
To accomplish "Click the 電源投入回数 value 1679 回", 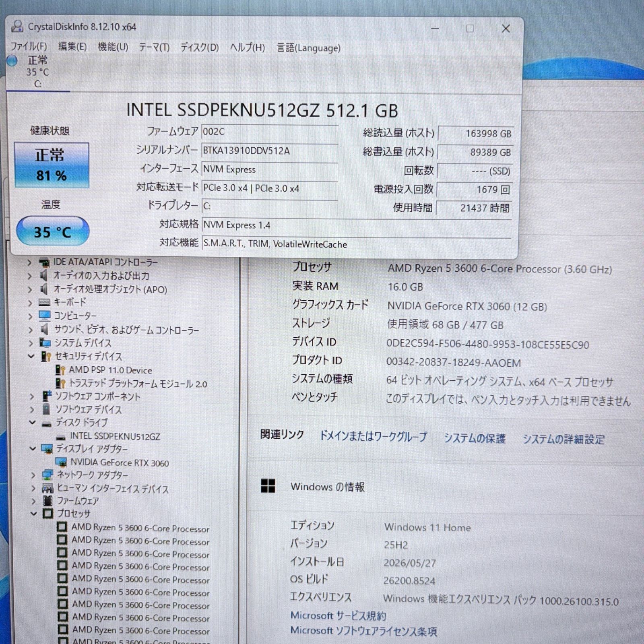I will [x=474, y=189].
